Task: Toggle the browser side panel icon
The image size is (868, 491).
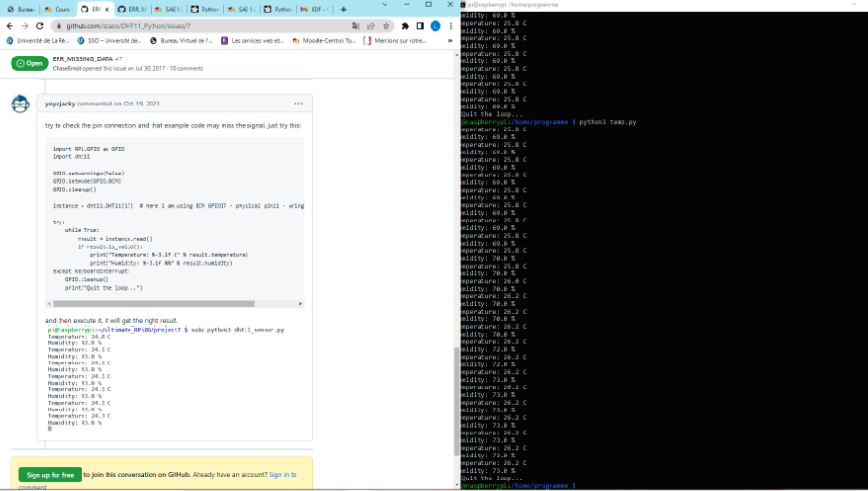Action: (419, 26)
